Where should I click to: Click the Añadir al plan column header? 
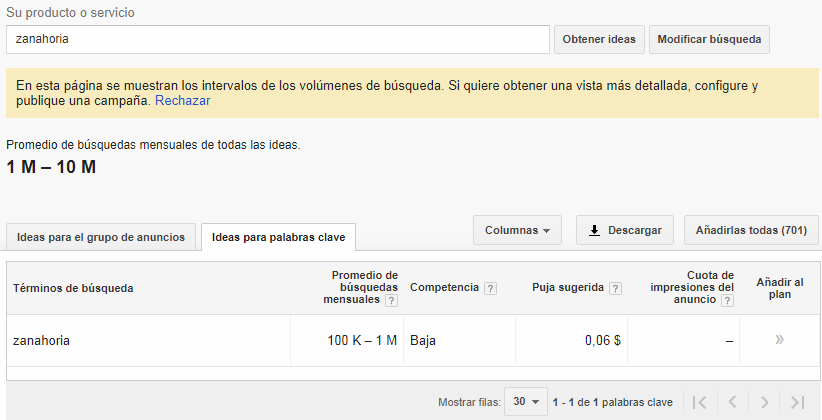[x=780, y=288]
